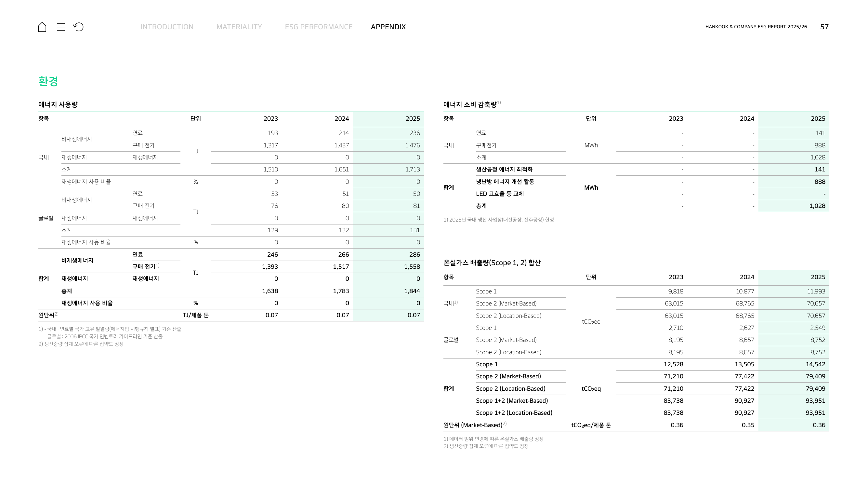Screen dimensions: 868x488
Task: Click Scope 1+2 (Location-Based) row label
Action: [514, 413]
